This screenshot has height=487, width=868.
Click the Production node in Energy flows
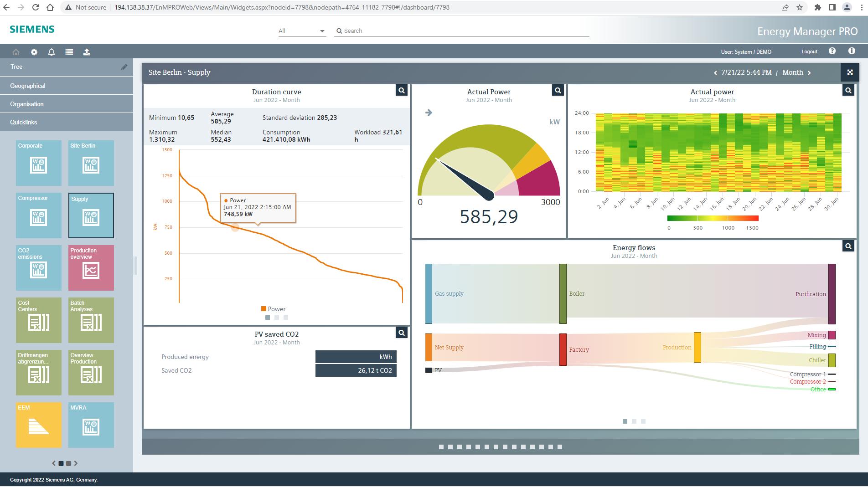697,348
